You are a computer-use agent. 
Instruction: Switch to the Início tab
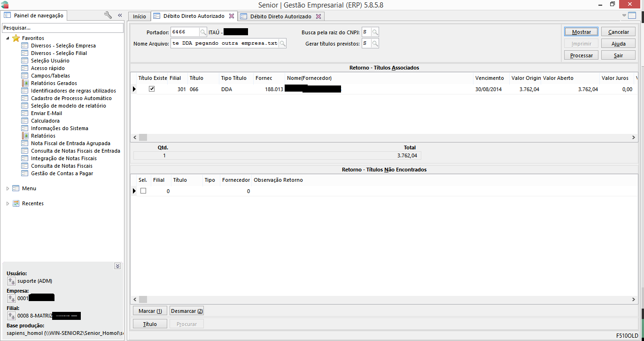[139, 16]
